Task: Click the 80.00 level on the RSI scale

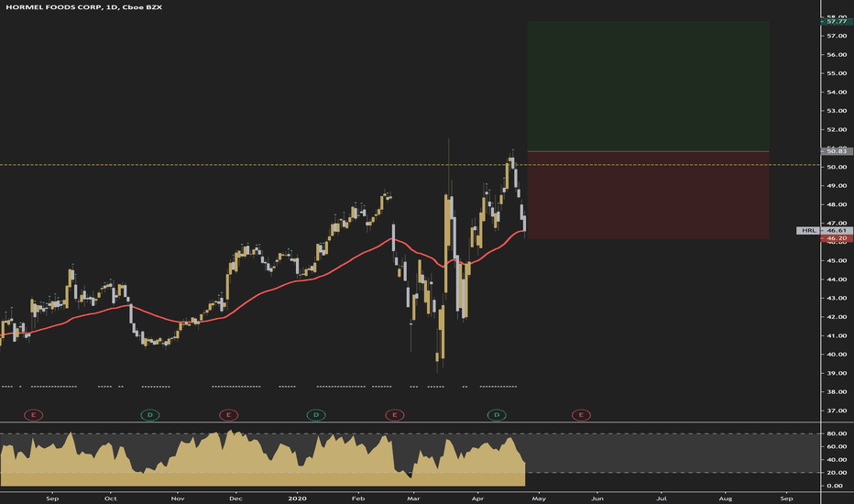Action: point(836,433)
